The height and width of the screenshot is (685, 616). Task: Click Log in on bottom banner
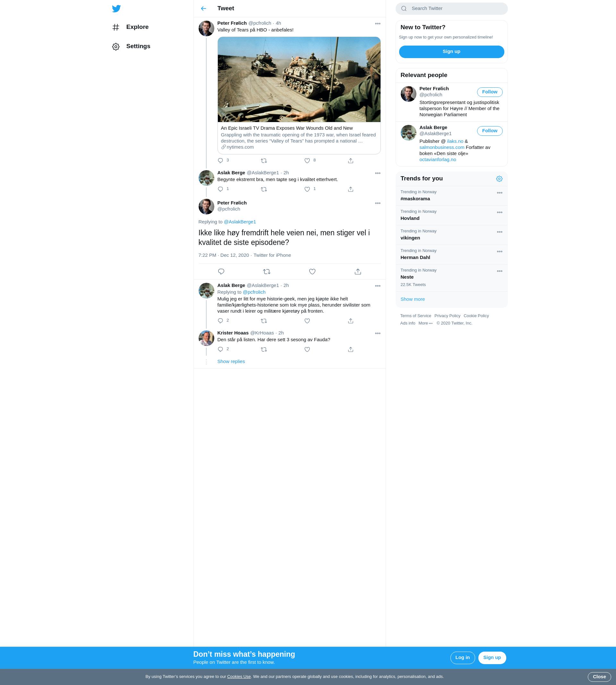point(462,658)
